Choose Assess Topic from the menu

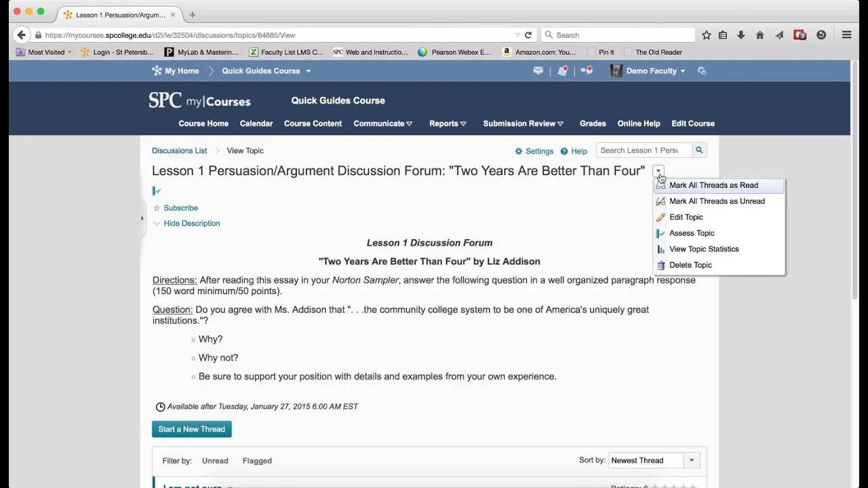719,233
